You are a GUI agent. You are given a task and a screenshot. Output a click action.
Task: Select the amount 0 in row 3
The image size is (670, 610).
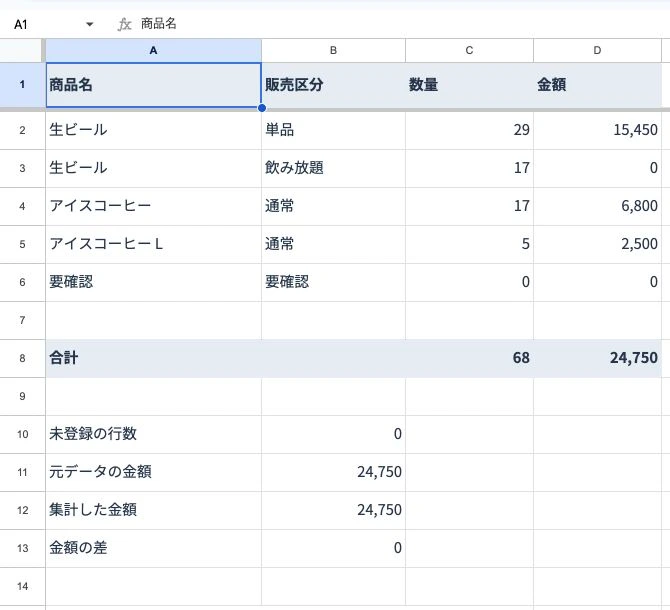[597, 168]
